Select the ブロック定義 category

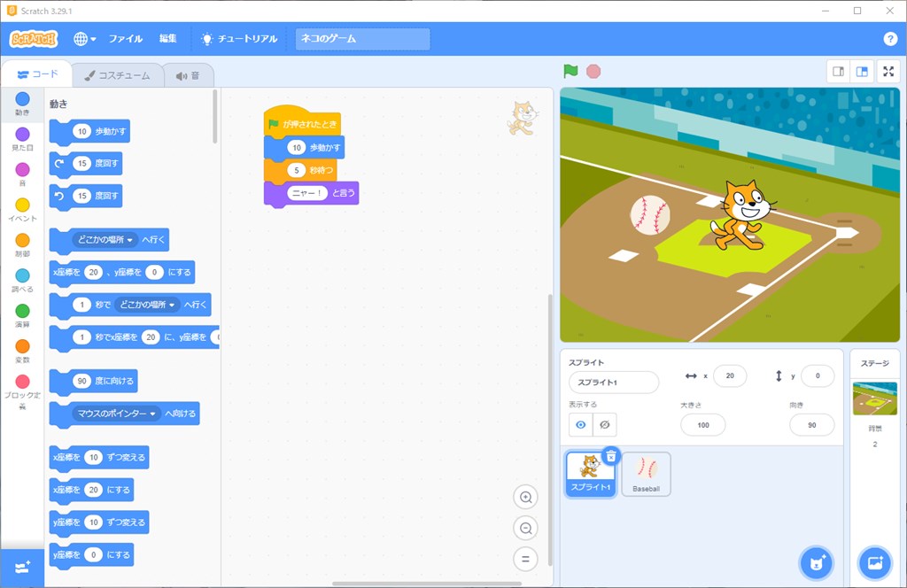[22, 391]
